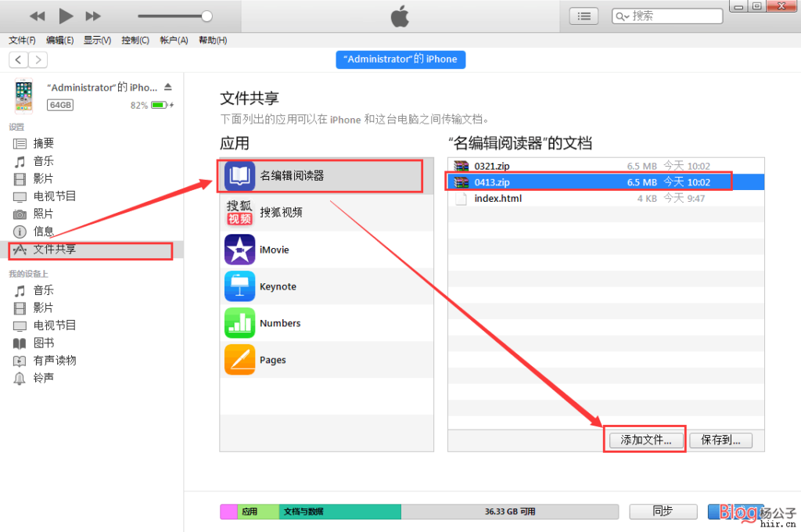Select the Keynote app icon
Screen dimensions: 801x532
pos(239,286)
